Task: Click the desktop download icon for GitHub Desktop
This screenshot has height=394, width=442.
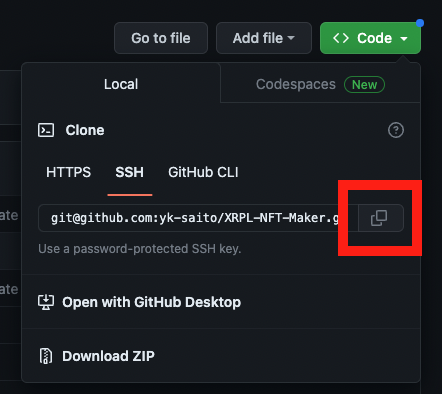Action: click(46, 302)
